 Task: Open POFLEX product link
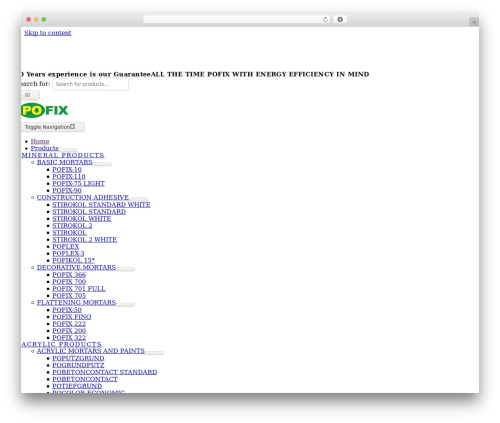[66, 247]
